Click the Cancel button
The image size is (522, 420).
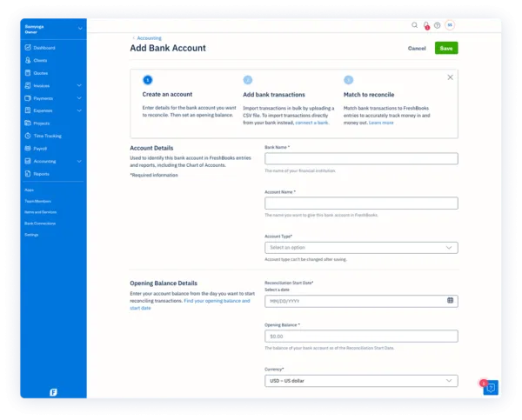coord(417,49)
